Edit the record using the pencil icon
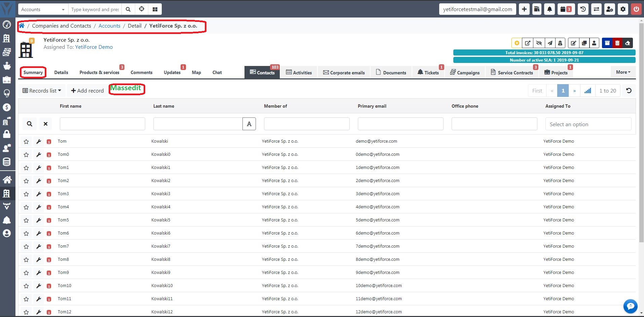Viewport: 644px width, 317px height. (573, 43)
